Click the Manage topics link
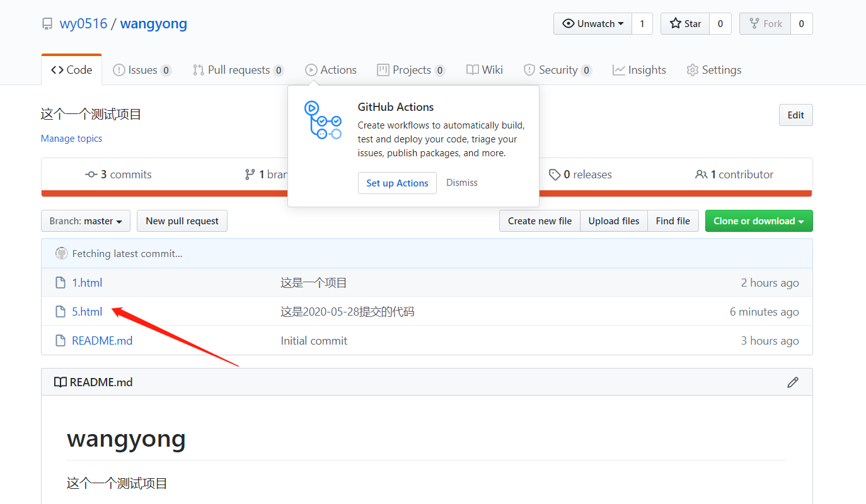866x504 pixels. (71, 139)
